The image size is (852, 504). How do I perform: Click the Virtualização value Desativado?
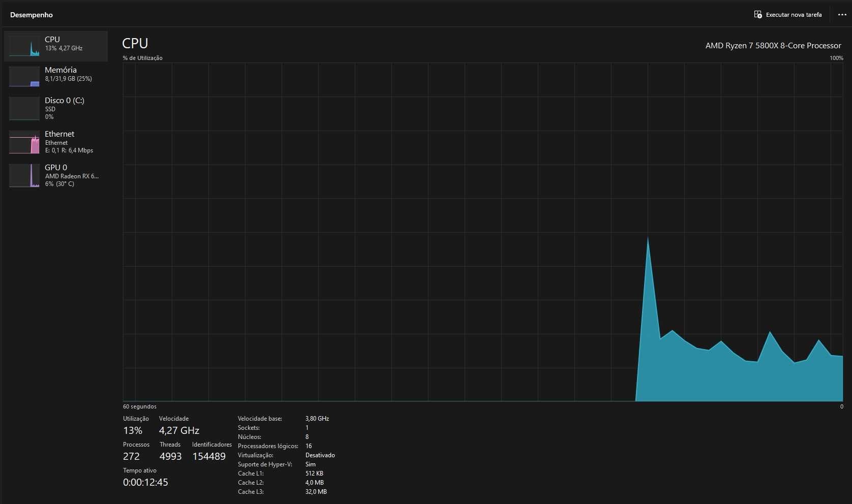tap(320, 455)
